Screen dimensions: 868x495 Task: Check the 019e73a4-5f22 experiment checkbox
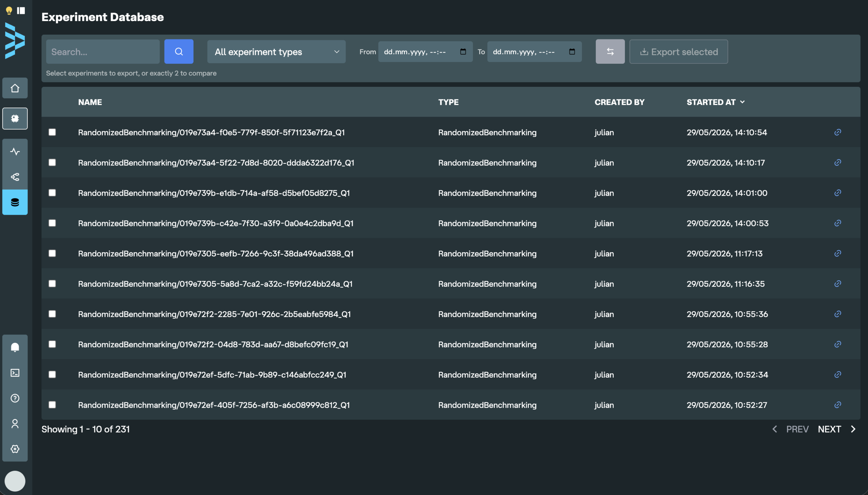tap(52, 163)
